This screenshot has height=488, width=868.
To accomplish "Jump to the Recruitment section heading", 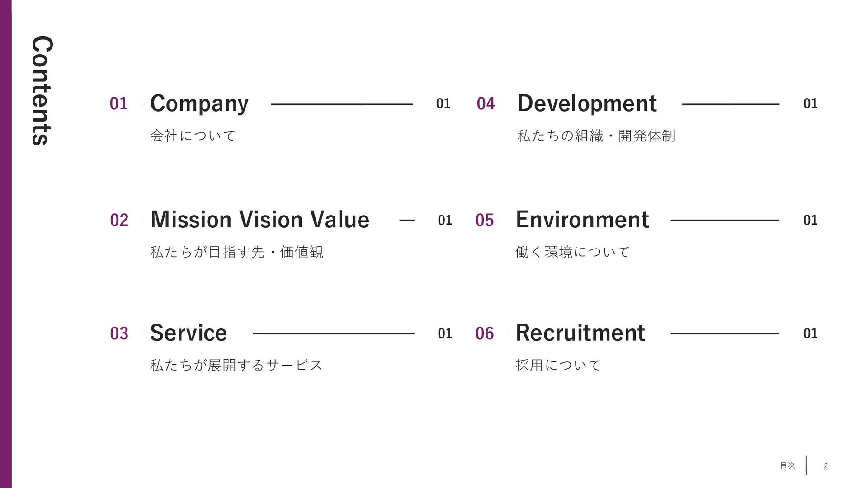I will click(x=580, y=333).
